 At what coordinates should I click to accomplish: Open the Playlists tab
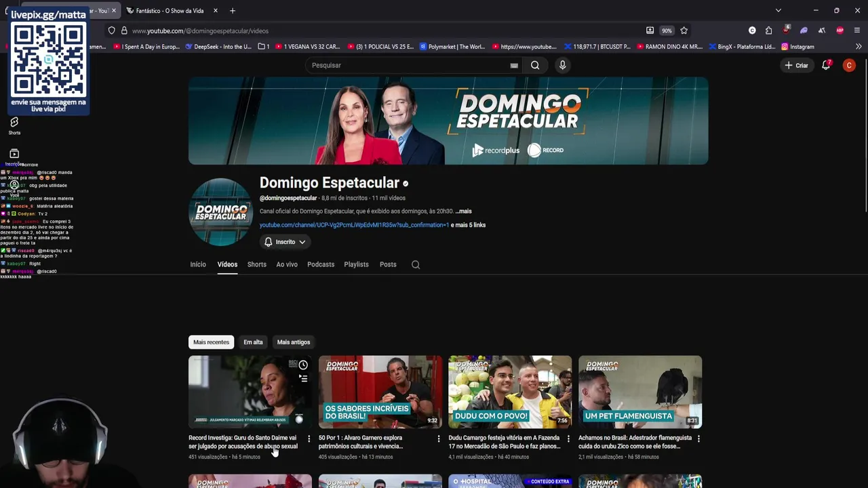coord(356,264)
